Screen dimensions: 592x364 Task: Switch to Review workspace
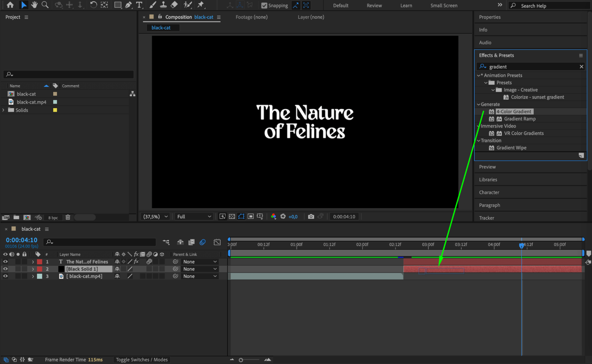click(x=374, y=5)
